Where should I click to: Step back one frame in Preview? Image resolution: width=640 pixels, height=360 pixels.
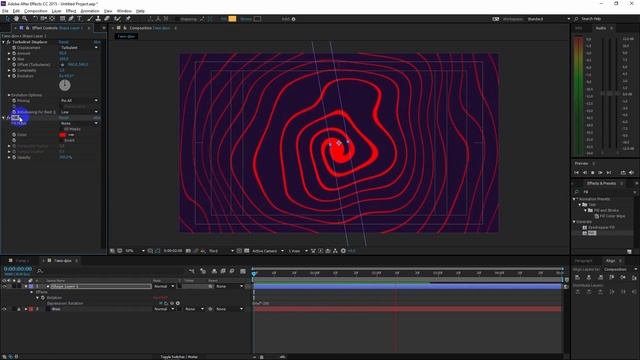(x=584, y=173)
